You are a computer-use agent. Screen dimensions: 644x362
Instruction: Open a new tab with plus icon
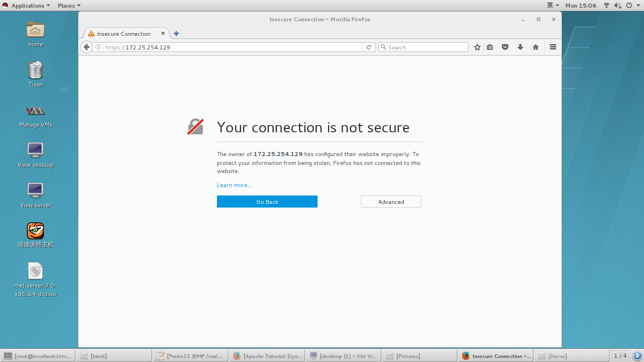176,33
